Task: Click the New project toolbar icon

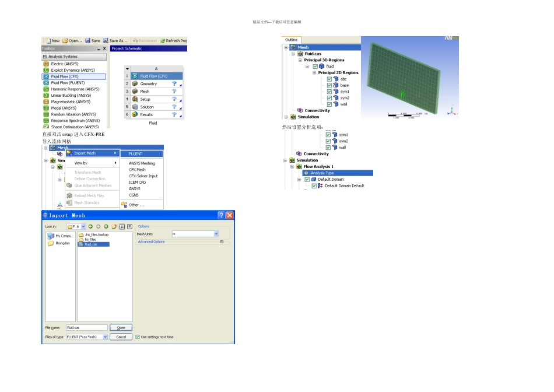Action: pos(48,41)
